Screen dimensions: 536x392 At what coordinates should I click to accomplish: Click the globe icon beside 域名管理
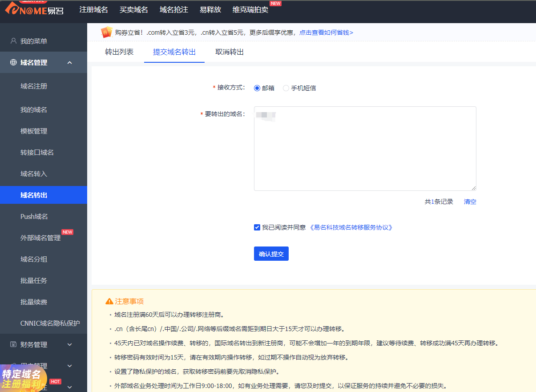coord(13,62)
